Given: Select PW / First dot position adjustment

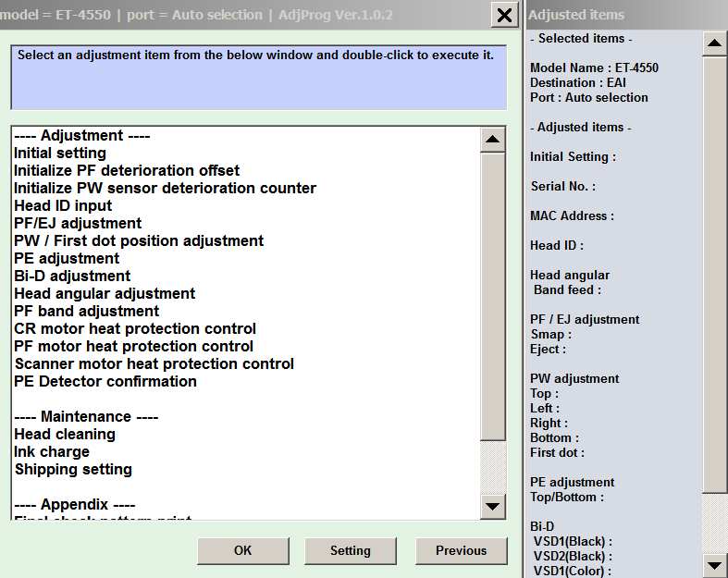Looking at the screenshot, I should point(139,241).
